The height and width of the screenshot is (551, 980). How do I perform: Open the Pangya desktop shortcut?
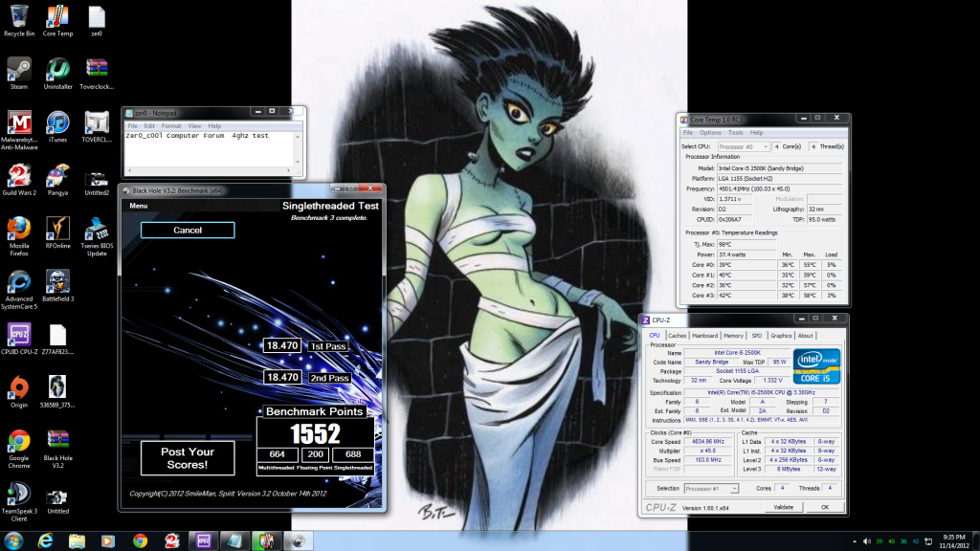click(x=57, y=180)
